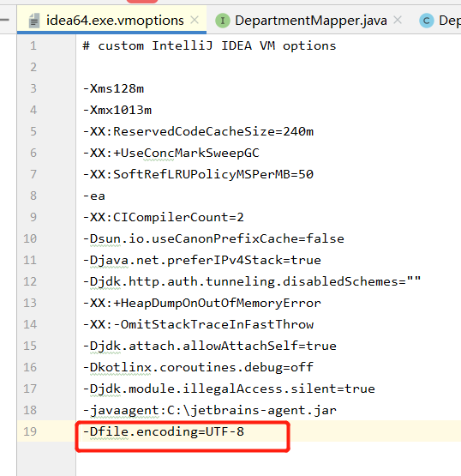Place cursor on -Xmx1013m line
Viewport: 461px width, 476px height.
117,110
